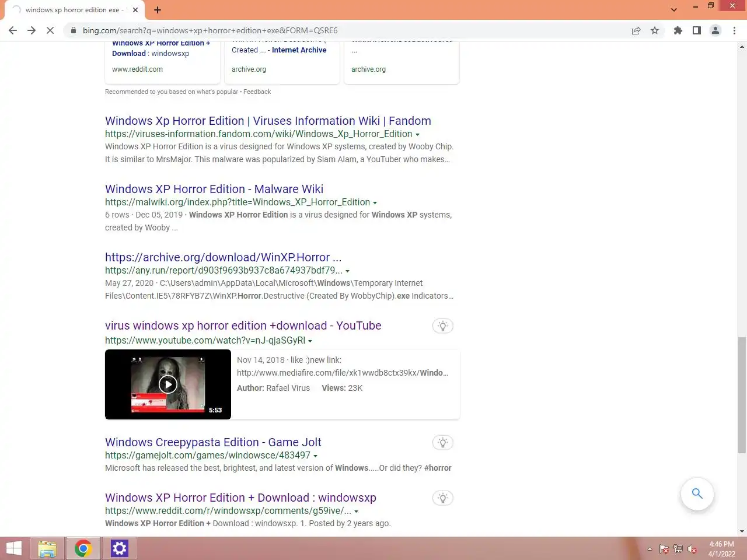Click the network tray icon

[x=678, y=549]
